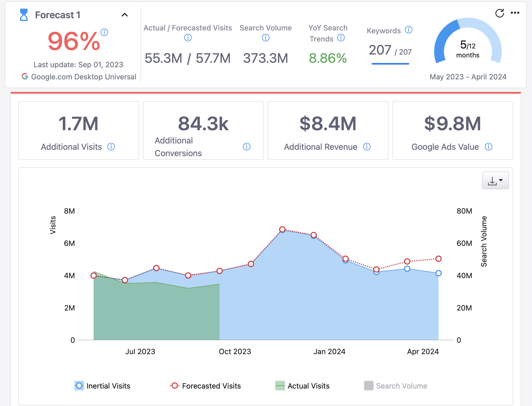Click the peak Forecasted Visits data point
The image size is (532, 406).
click(282, 229)
